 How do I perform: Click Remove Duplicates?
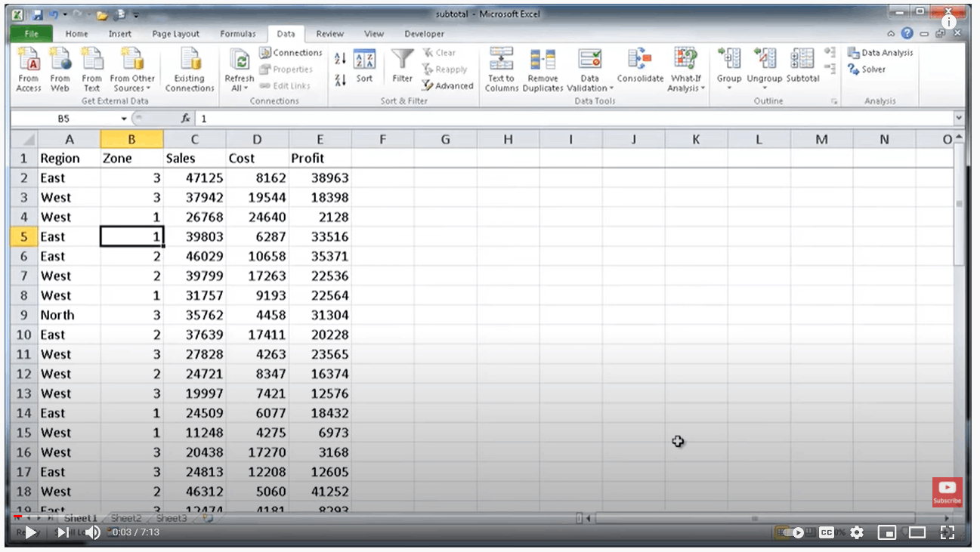[543, 70]
